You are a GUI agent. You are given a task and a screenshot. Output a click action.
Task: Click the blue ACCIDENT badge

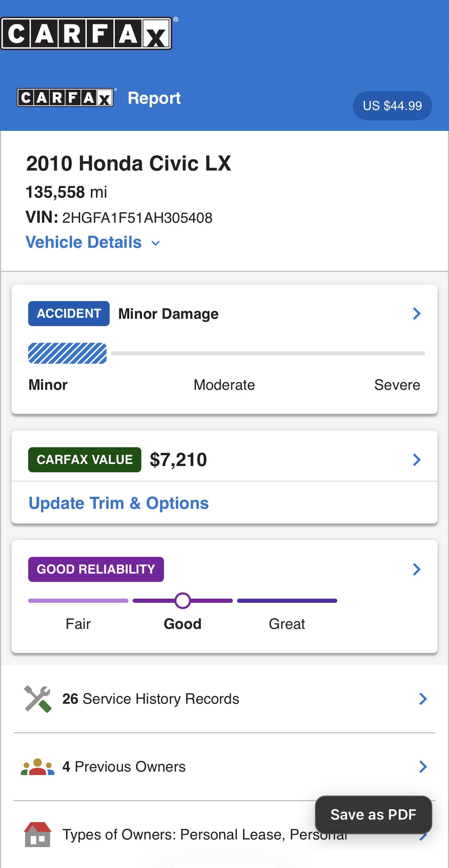(69, 314)
